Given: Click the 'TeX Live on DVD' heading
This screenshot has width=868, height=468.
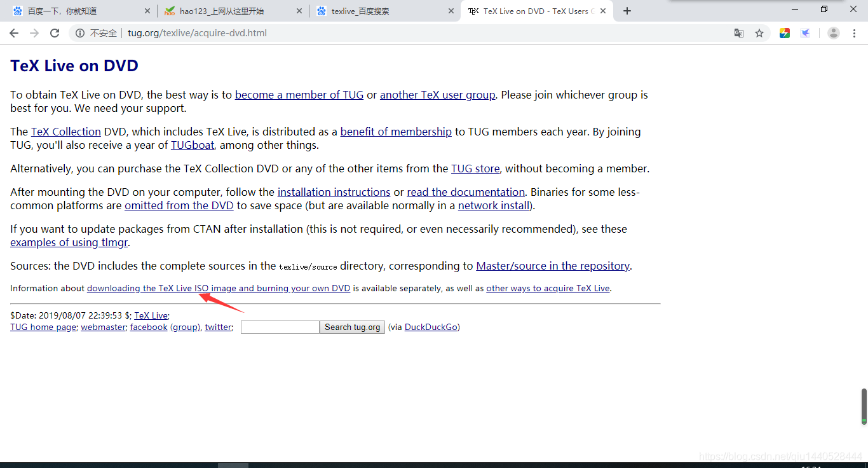Looking at the screenshot, I should [x=74, y=65].
